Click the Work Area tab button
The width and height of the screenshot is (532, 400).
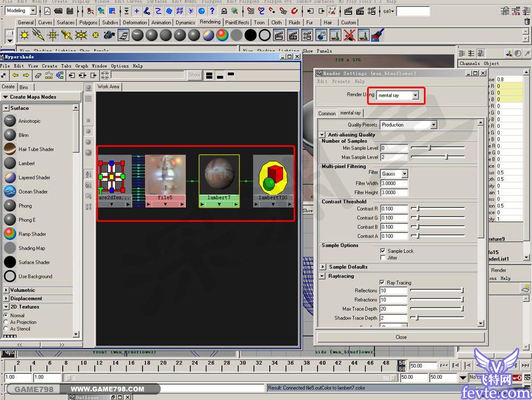[x=108, y=87]
